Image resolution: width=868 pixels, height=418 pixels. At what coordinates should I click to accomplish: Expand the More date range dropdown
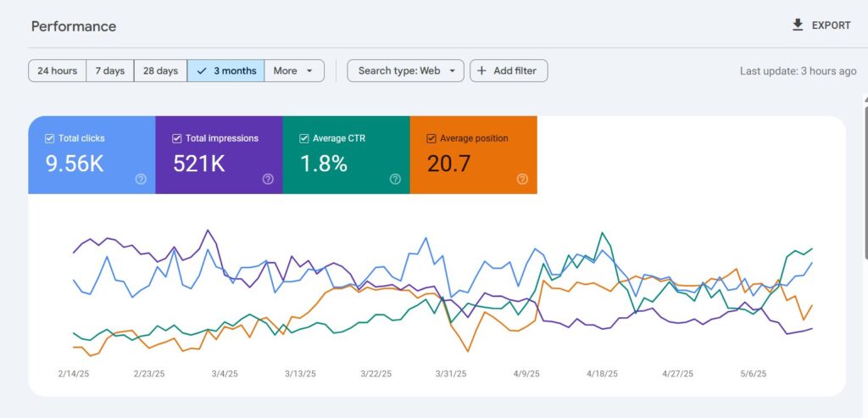click(294, 71)
